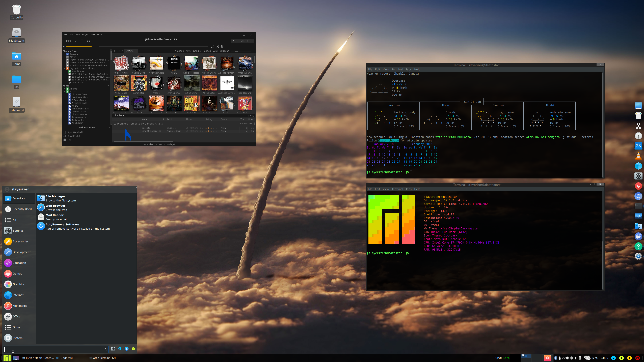Open JRiver playback options gear icon
The height and width of the screenshot is (362, 644).
click(222, 46)
